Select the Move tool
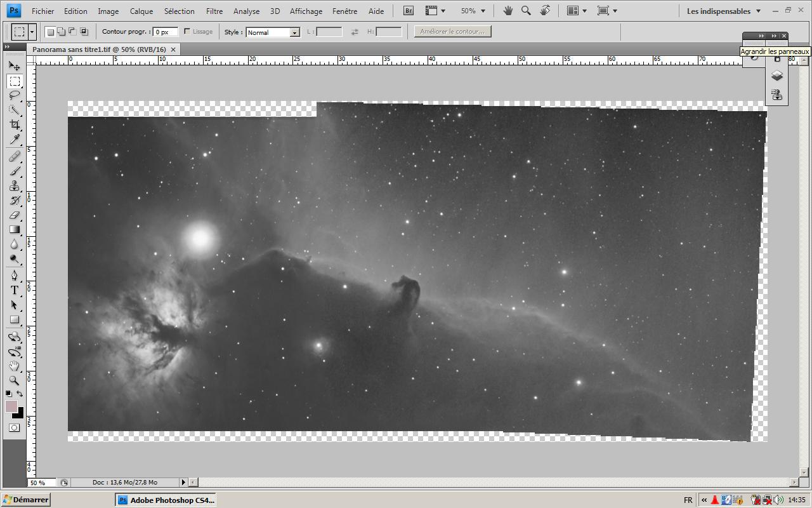Viewport: 812px width, 508px height. (x=14, y=66)
